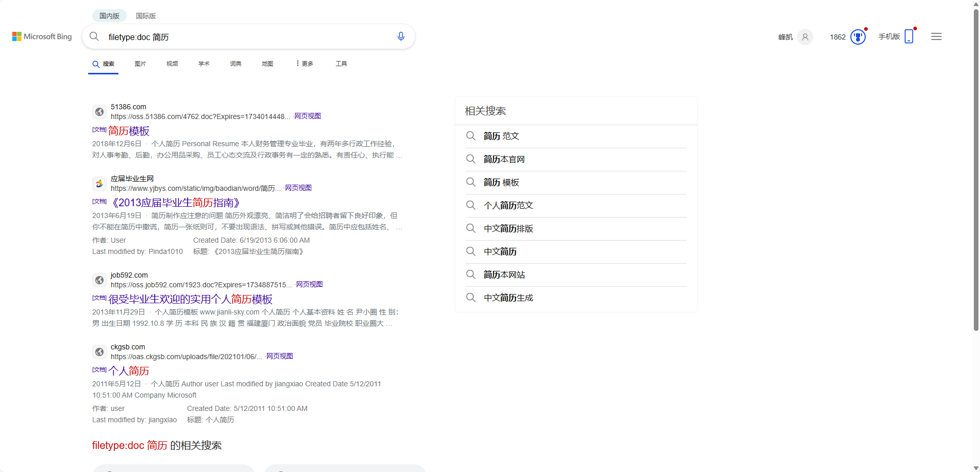Open the 个人简历 search result
The image size is (980, 472).
point(129,371)
